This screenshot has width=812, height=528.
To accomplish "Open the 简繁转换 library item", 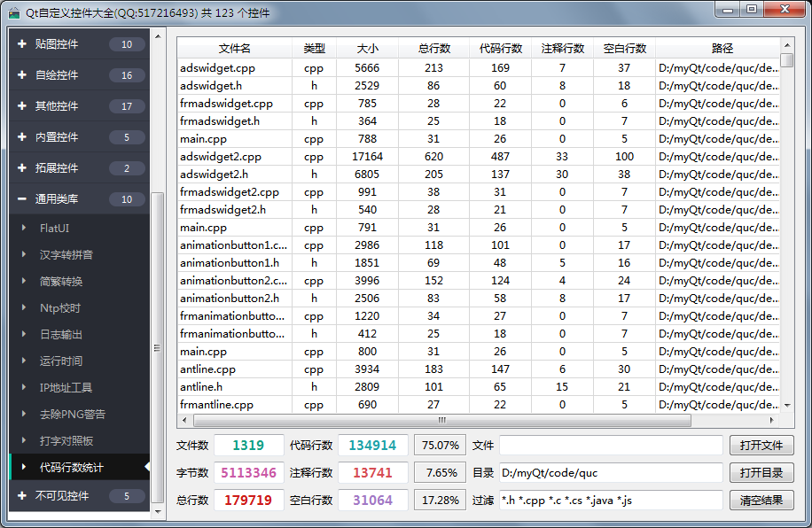I will click(x=61, y=282).
